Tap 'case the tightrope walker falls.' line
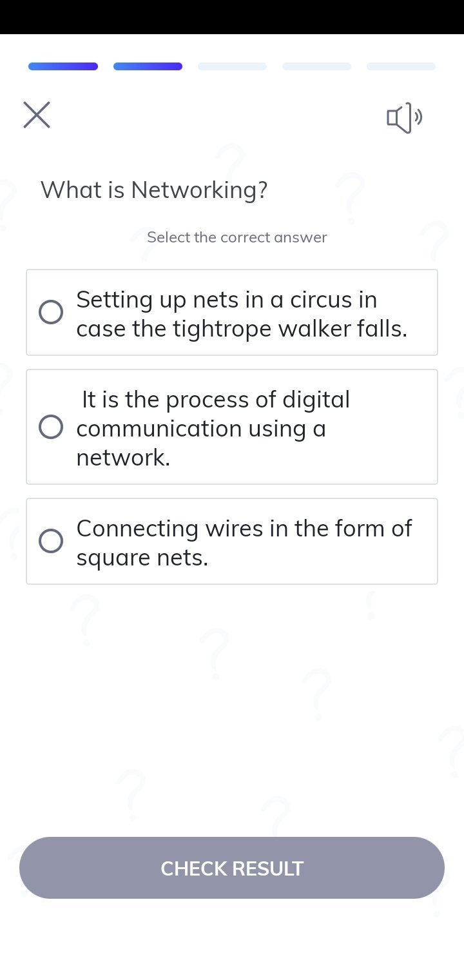The width and height of the screenshot is (464, 980). click(x=242, y=329)
